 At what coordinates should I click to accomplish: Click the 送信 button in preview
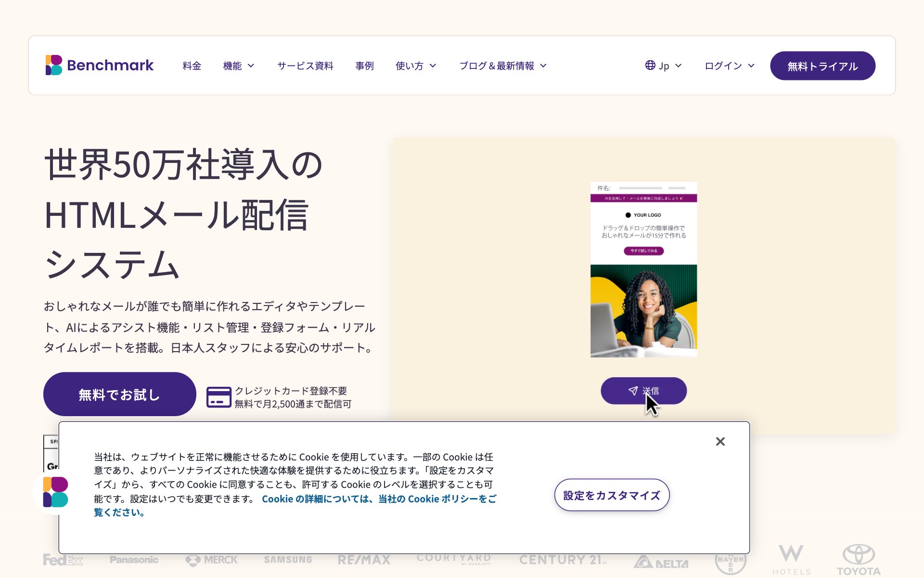pos(643,391)
